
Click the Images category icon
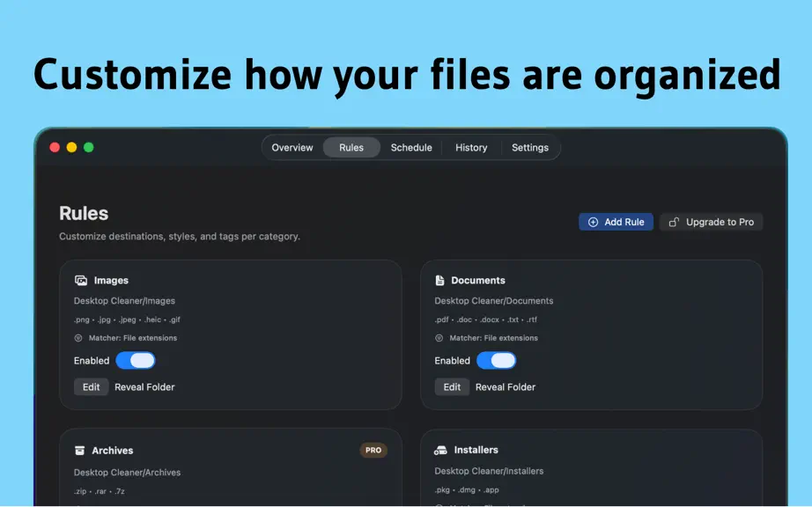point(81,281)
